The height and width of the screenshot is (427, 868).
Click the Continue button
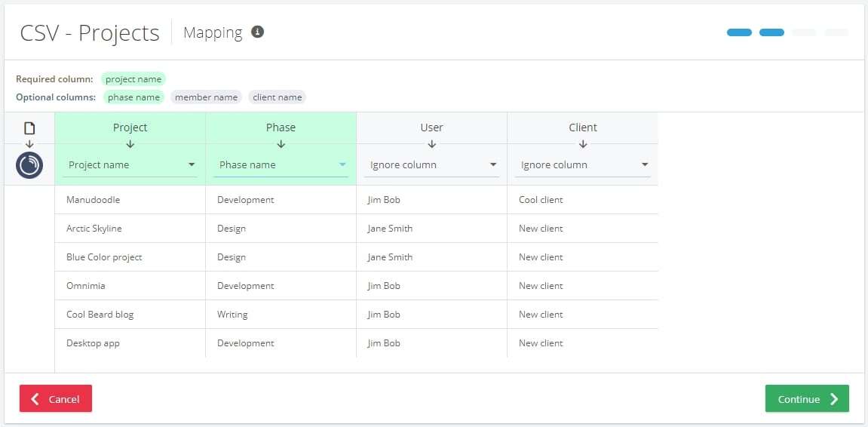pyautogui.click(x=807, y=399)
